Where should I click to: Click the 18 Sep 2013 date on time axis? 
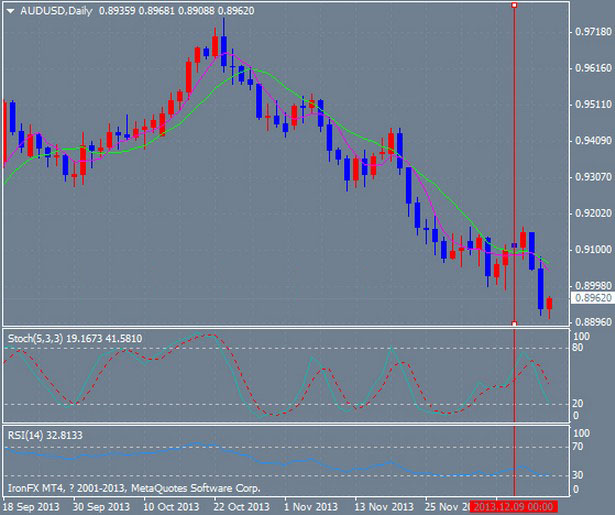coord(30,507)
